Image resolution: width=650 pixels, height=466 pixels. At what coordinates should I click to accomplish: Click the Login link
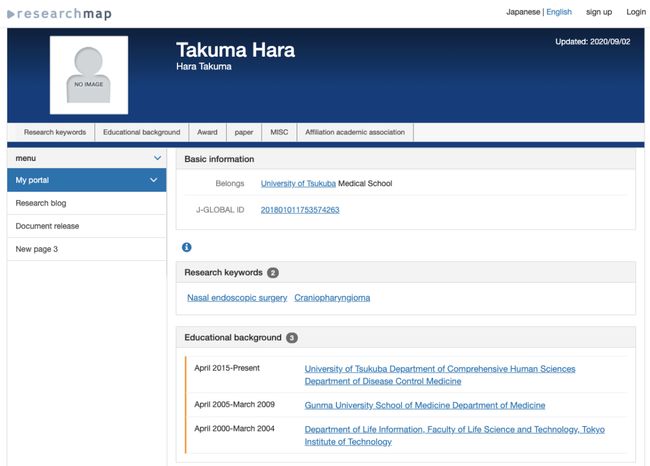tap(636, 12)
